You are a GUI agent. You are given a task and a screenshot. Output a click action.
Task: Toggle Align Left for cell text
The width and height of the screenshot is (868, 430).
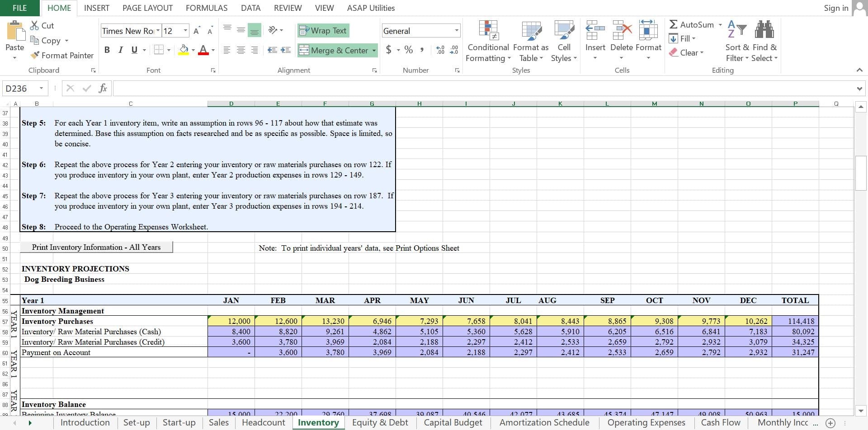227,50
